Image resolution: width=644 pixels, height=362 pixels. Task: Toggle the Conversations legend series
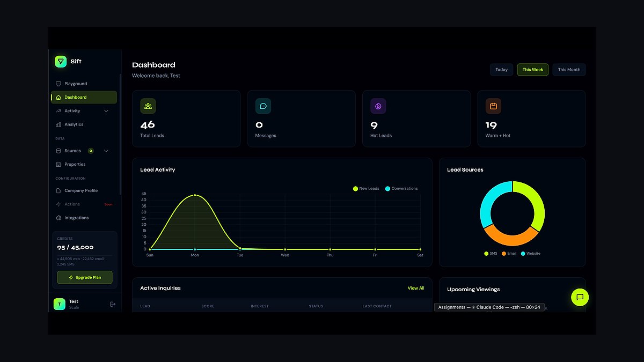(x=401, y=189)
